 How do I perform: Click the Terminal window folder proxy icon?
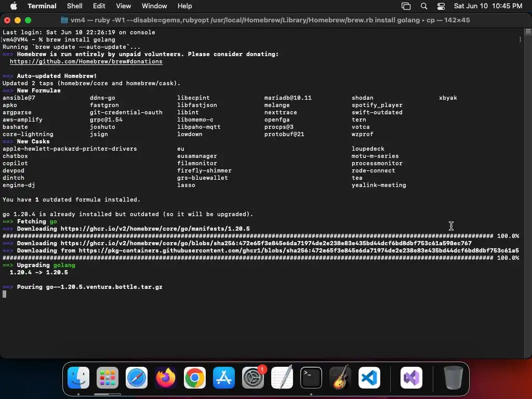tap(64, 20)
